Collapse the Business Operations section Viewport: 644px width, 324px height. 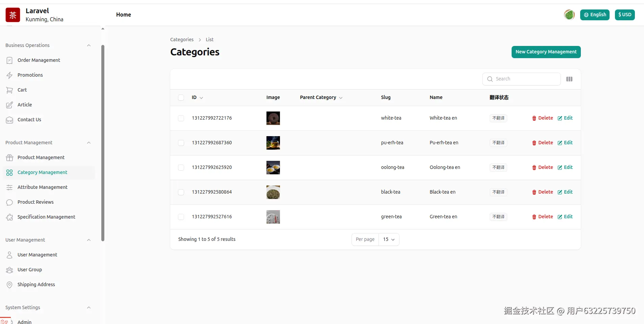point(89,46)
